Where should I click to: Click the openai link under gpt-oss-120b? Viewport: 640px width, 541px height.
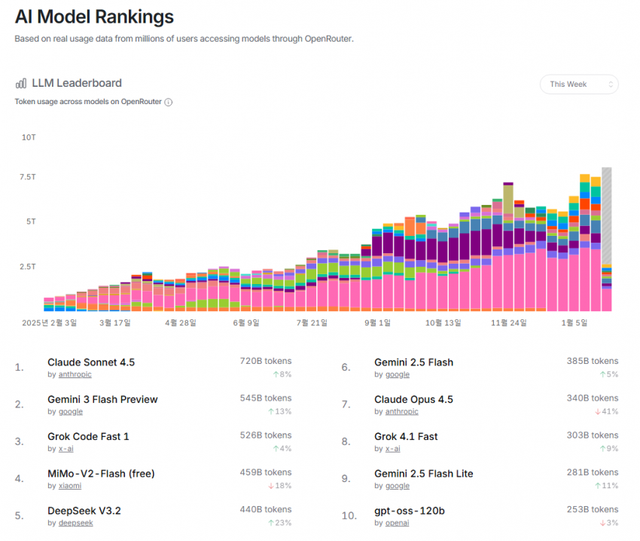pos(399,523)
